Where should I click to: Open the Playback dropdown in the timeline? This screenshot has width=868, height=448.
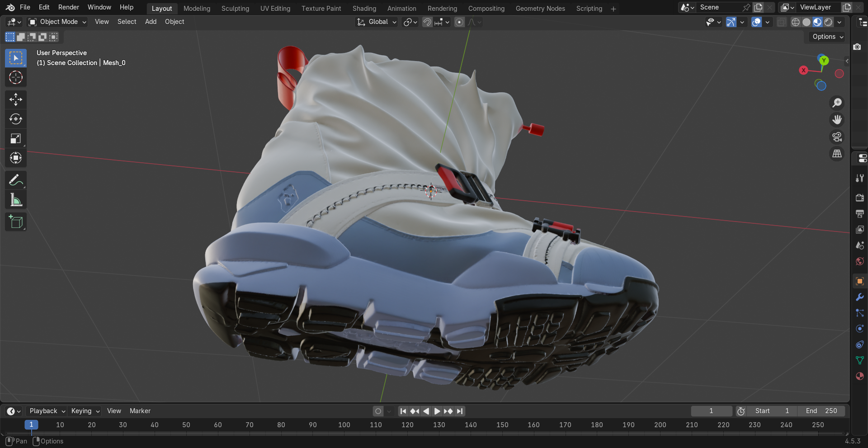(x=46, y=411)
